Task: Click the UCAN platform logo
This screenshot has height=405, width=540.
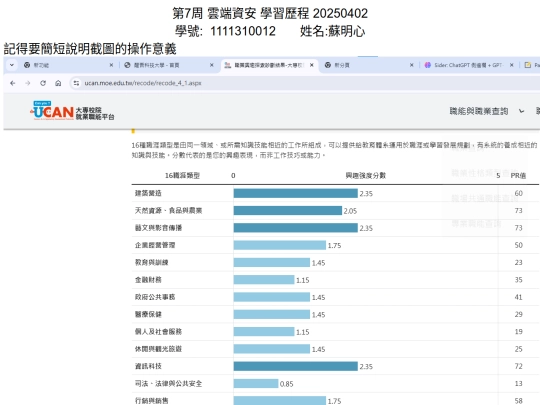Action: (x=72, y=111)
